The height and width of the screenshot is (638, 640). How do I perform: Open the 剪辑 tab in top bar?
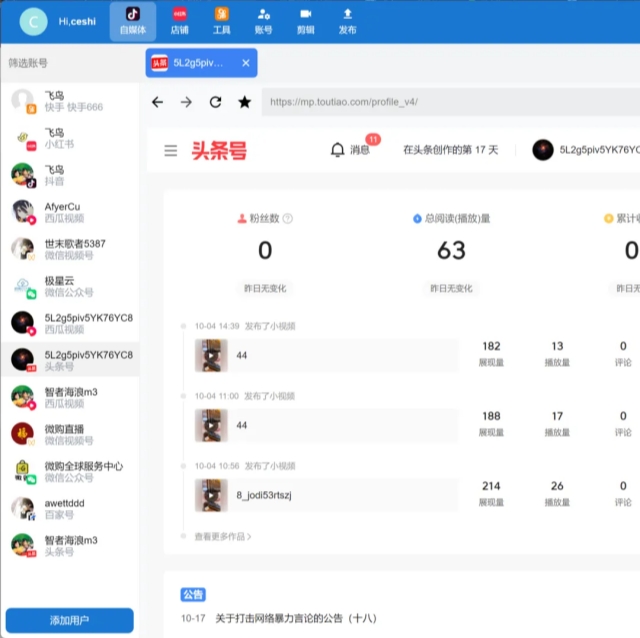(305, 22)
